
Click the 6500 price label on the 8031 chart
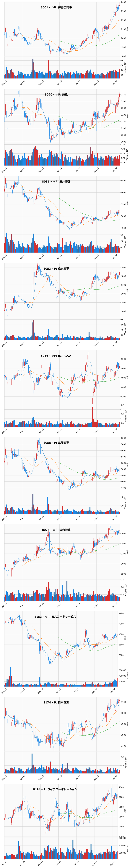124,181
